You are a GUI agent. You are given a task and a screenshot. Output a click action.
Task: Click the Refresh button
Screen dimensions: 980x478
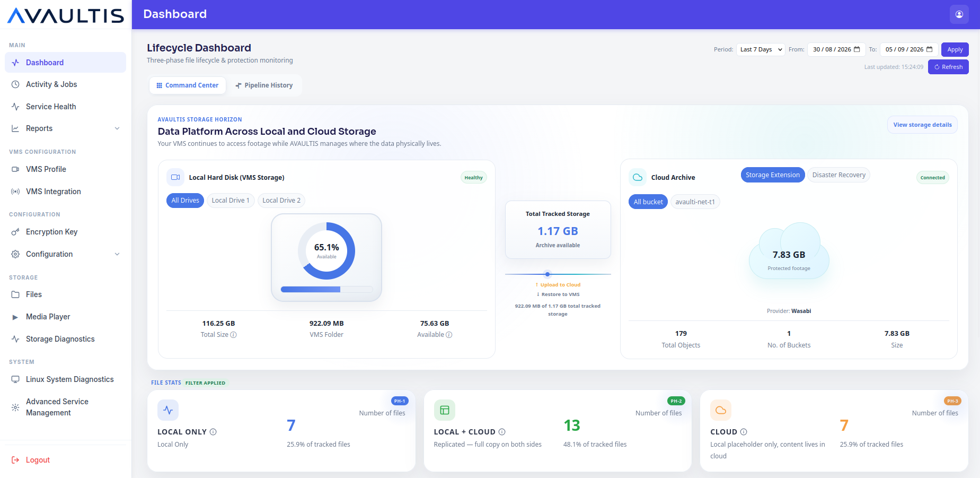948,67
